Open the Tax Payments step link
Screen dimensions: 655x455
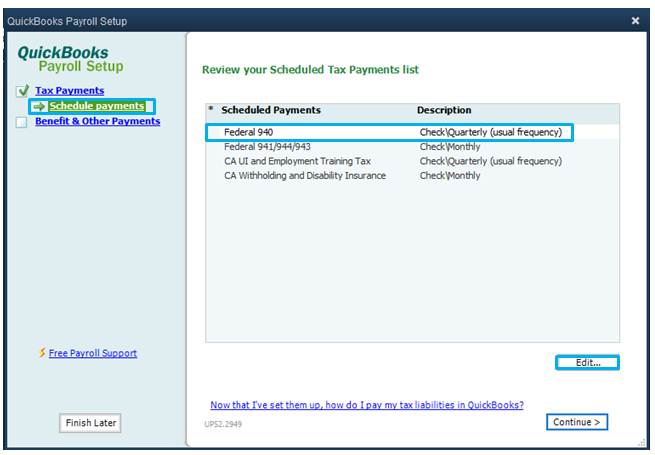pyautogui.click(x=69, y=90)
